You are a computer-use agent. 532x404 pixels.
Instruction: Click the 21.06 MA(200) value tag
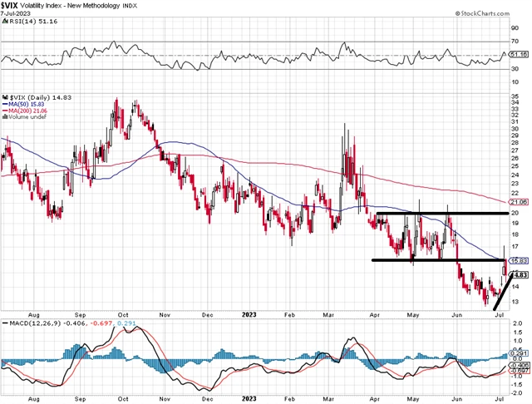click(519, 202)
